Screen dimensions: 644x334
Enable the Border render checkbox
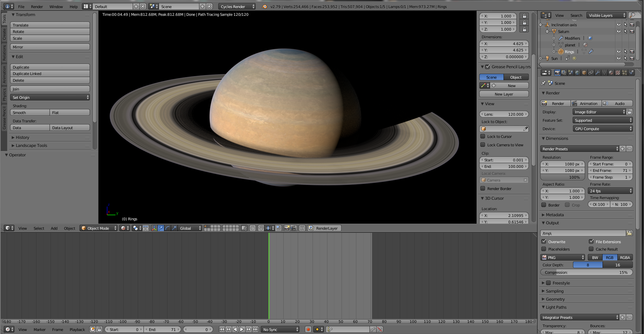[x=544, y=205]
